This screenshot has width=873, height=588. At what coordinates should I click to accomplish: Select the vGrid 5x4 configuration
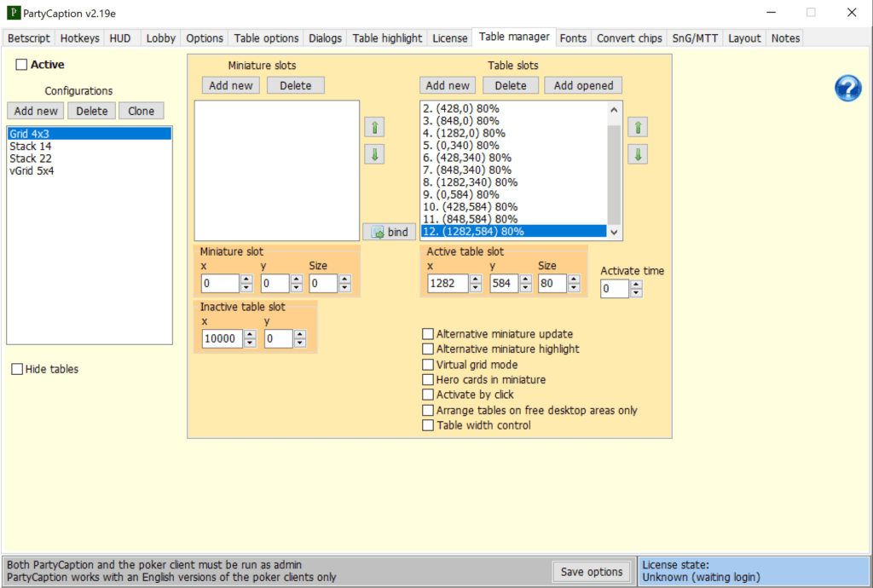click(89, 170)
